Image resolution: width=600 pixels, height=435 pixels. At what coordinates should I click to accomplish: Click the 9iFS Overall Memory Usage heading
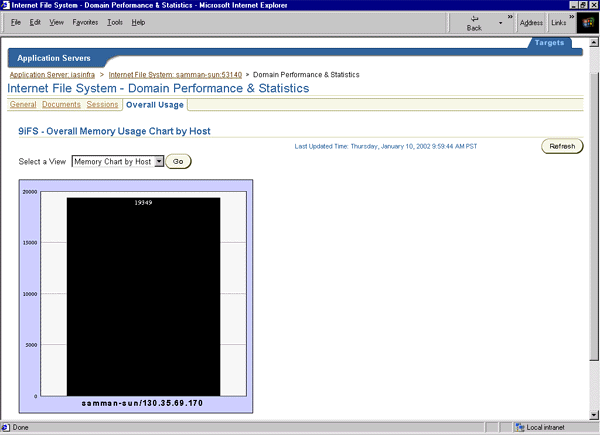114,131
